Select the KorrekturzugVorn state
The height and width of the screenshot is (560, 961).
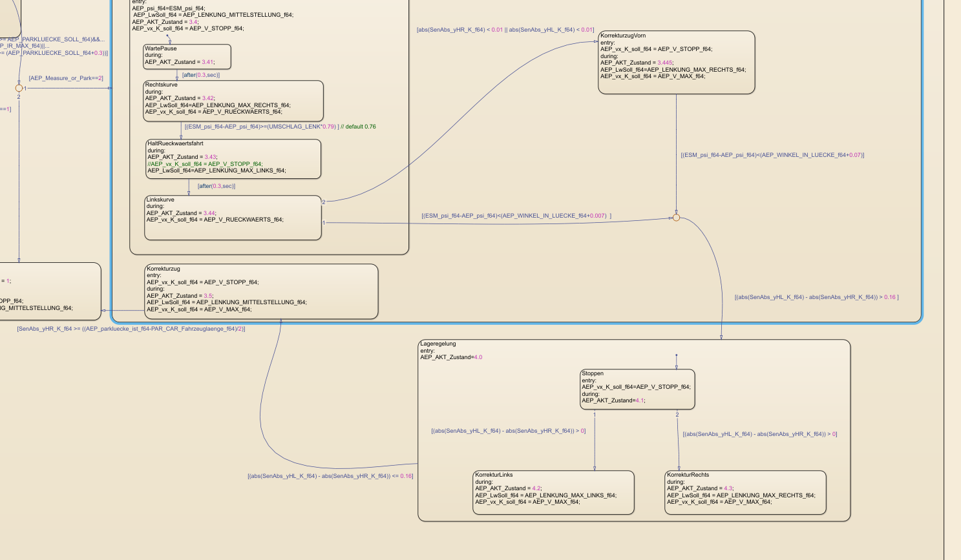pyautogui.click(x=676, y=62)
